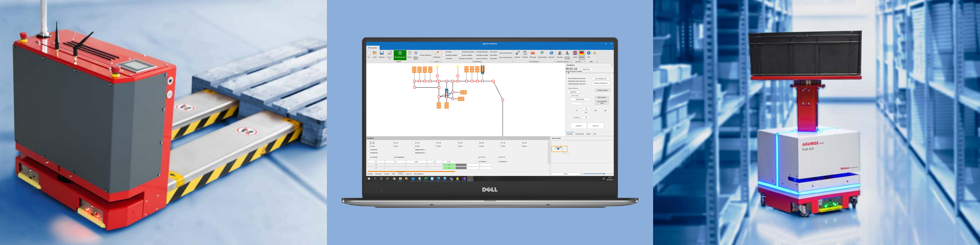This screenshot has height=245, width=980.
Task: Check Statusmeldungen ignorieren checkbox
Action: [x=567, y=84]
